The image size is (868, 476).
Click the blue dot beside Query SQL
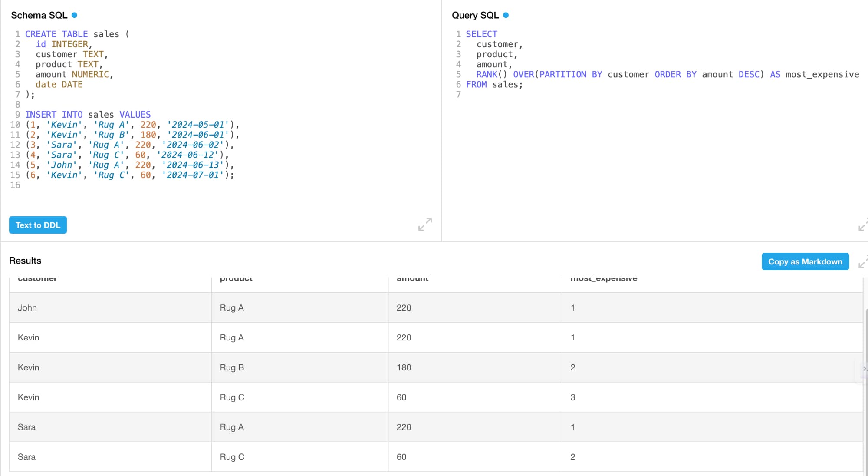pos(506,15)
